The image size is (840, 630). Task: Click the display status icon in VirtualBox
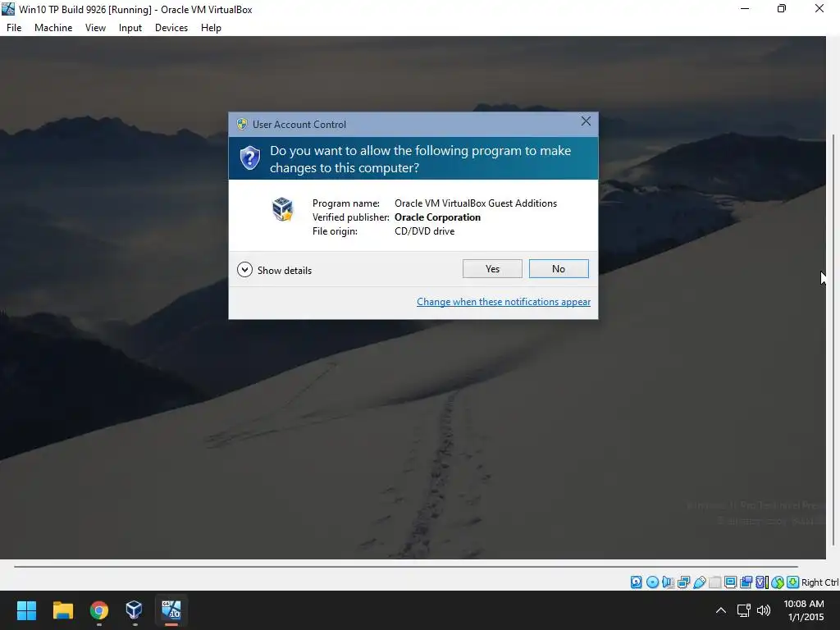pyautogui.click(x=730, y=582)
